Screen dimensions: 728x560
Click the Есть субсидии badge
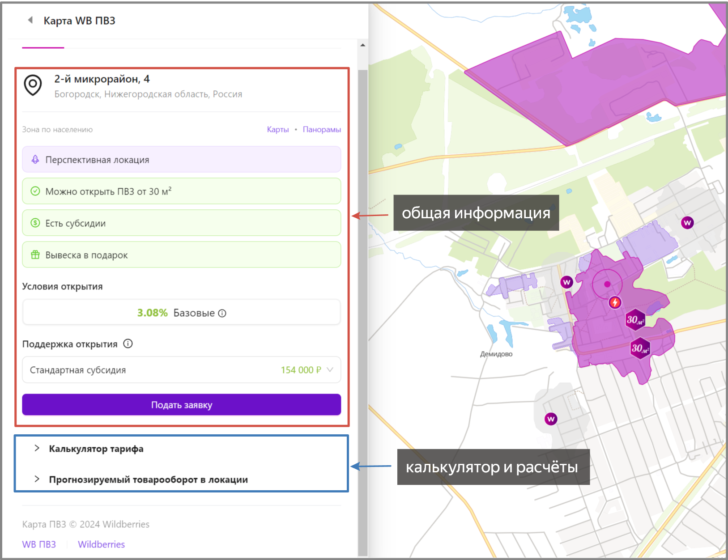pyautogui.click(x=182, y=223)
